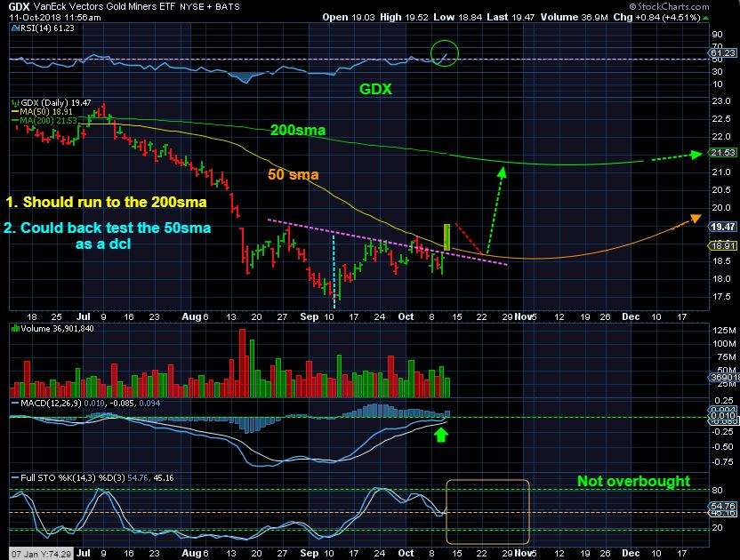Click the green 200sma line label
Viewport: 740px width, 560px height.
[x=298, y=130]
